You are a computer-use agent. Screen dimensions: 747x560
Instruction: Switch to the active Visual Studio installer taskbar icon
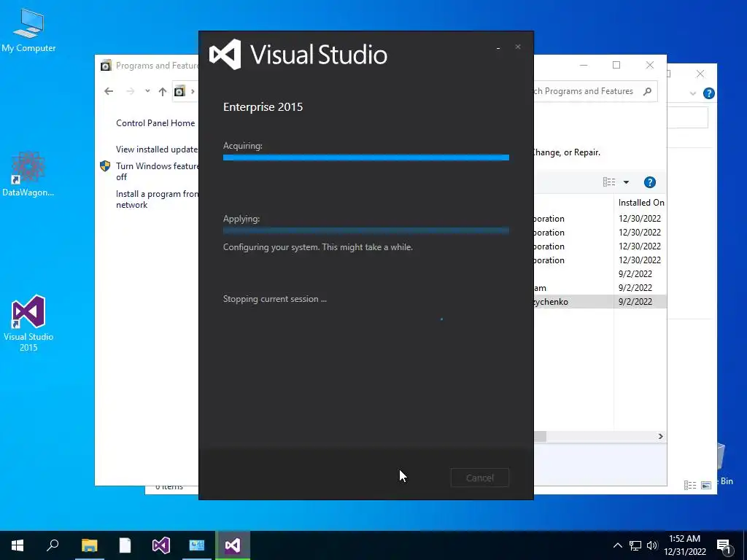click(x=233, y=545)
